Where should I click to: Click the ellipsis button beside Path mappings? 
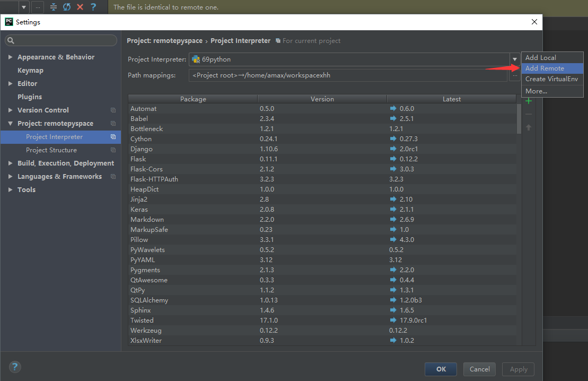tap(514, 75)
